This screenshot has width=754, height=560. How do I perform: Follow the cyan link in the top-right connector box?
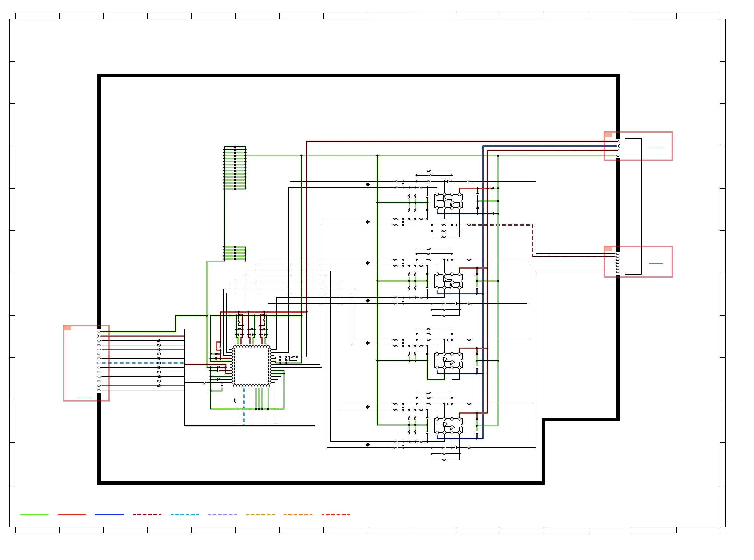[655, 148]
